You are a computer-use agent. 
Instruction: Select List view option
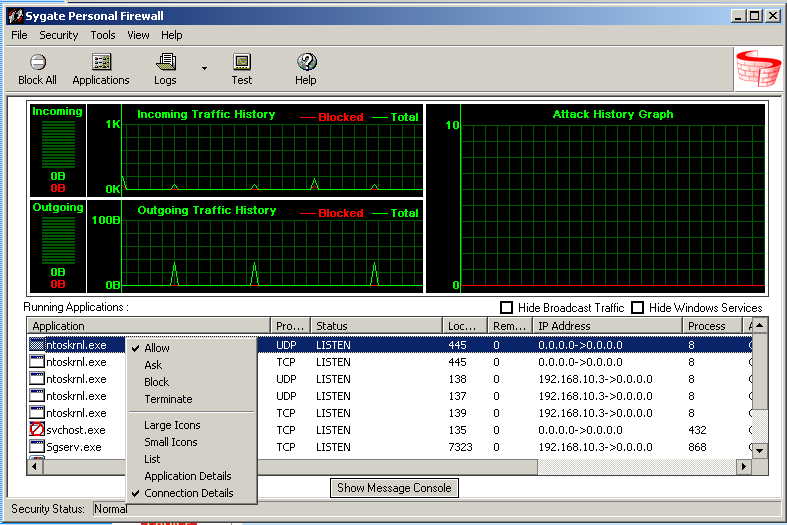pos(191,459)
